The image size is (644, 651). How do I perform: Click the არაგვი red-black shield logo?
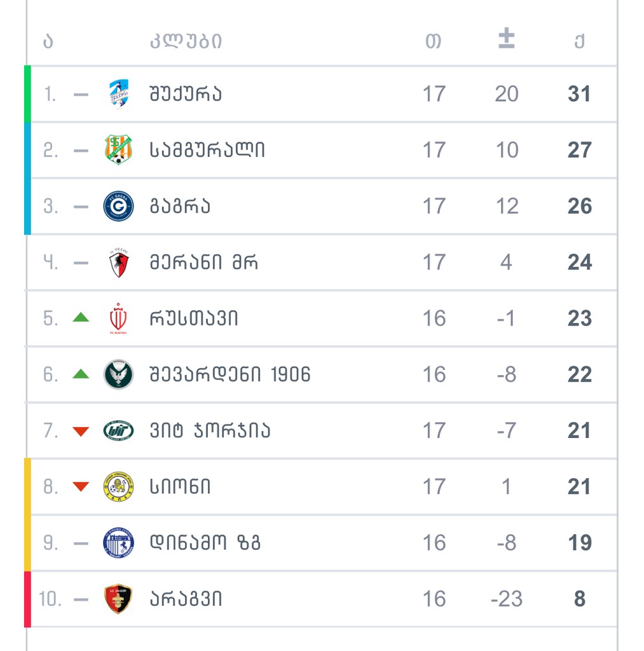click(118, 599)
